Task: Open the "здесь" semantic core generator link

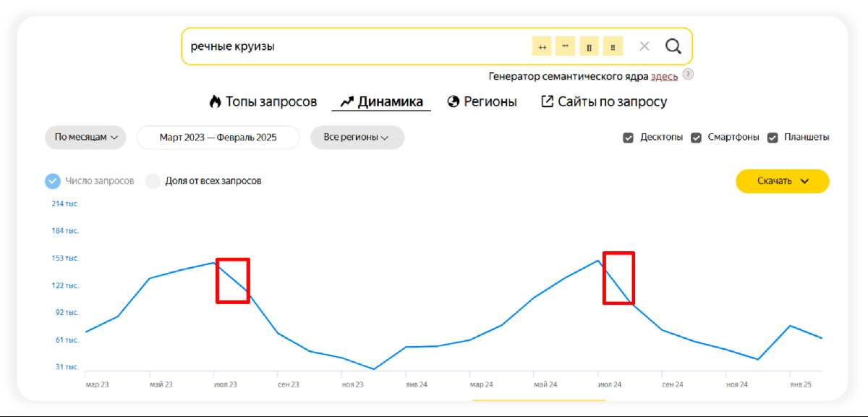Action: coord(665,75)
